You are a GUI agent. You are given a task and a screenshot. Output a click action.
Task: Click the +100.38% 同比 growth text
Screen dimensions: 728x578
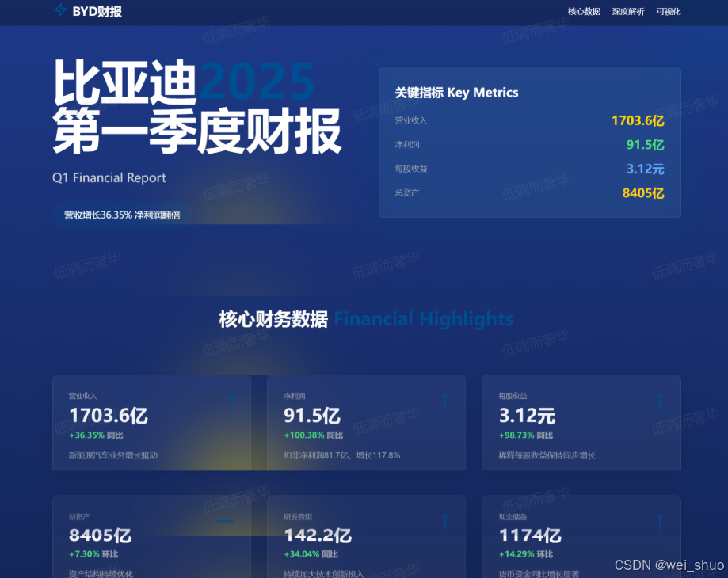point(314,435)
